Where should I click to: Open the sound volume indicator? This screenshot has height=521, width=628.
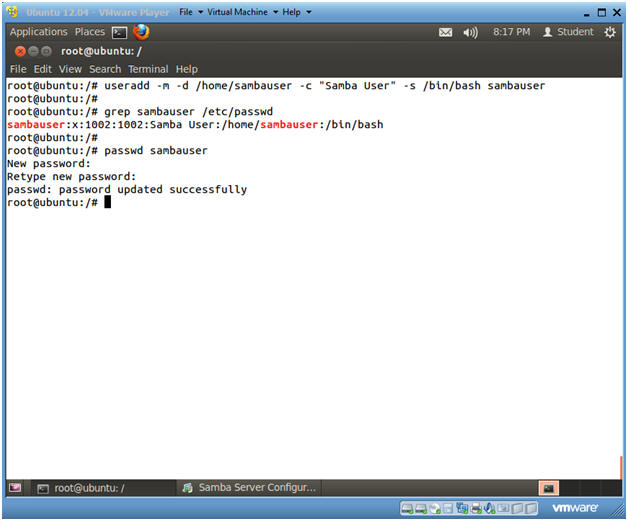471,32
